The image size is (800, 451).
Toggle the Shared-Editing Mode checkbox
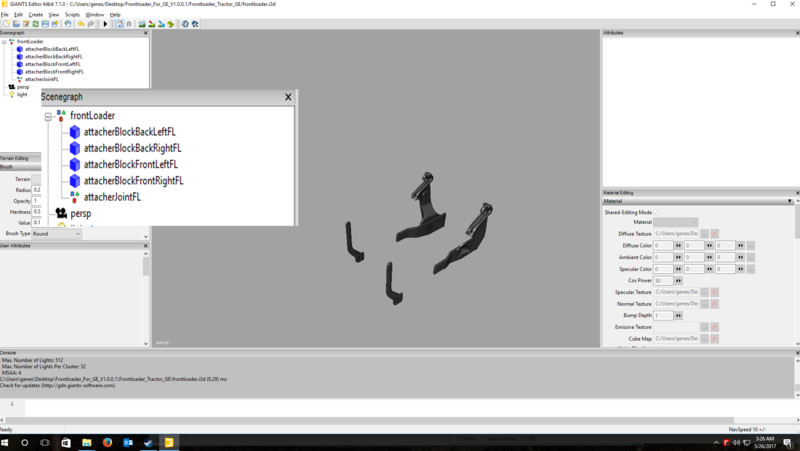tap(658, 212)
